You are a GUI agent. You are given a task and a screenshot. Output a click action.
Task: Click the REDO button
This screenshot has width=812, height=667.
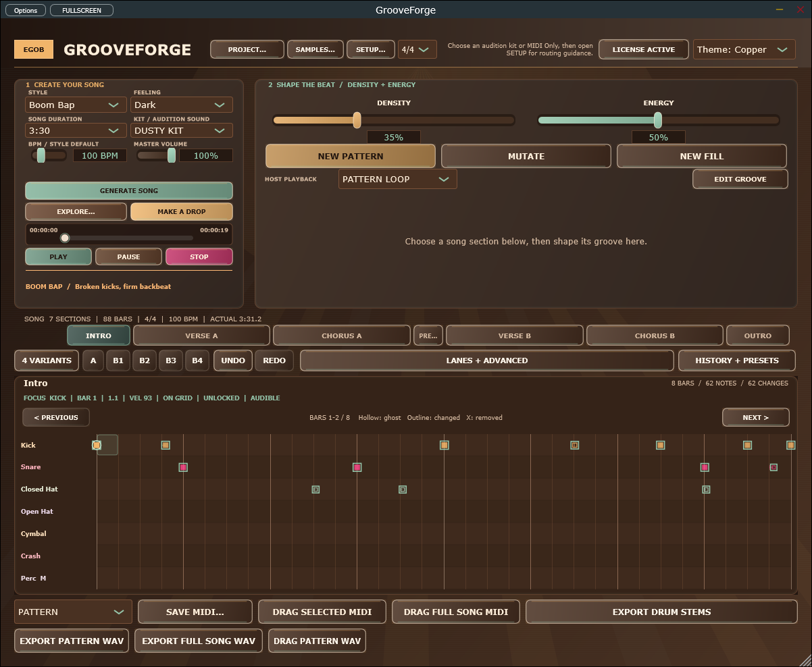[x=274, y=361]
